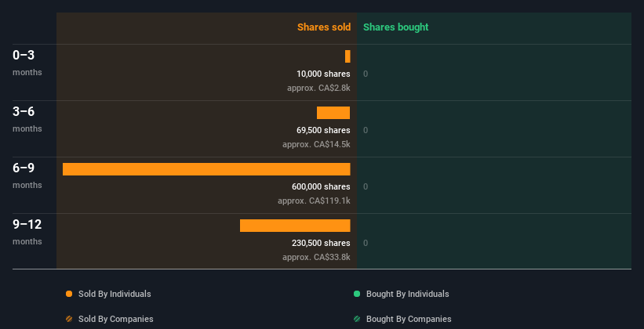Toggle the Bought By Companies legend label
The height and width of the screenshot is (329, 644).
click(409, 319)
